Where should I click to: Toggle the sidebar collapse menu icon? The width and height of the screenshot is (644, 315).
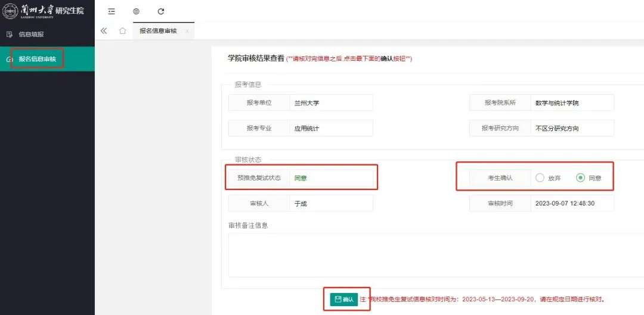(112, 11)
